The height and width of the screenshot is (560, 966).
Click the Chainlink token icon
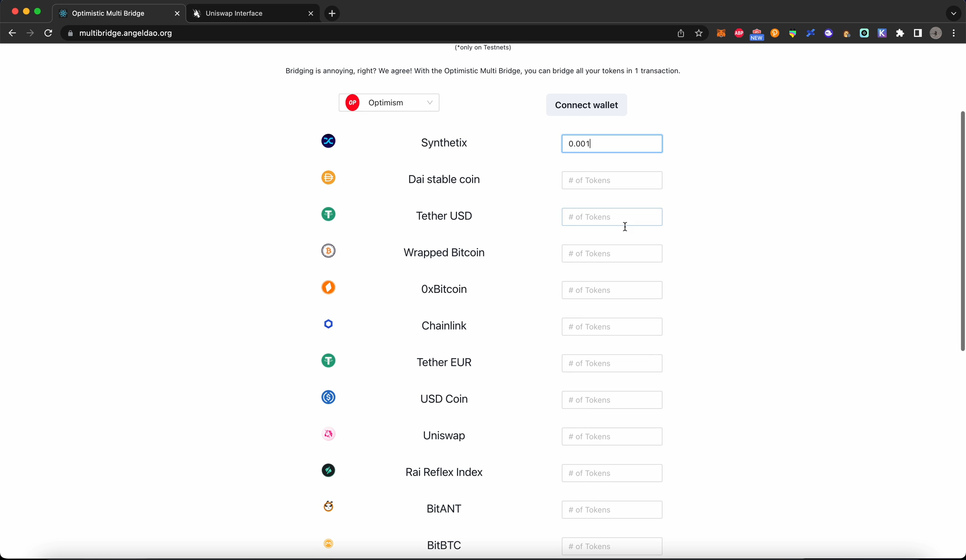[x=328, y=324]
